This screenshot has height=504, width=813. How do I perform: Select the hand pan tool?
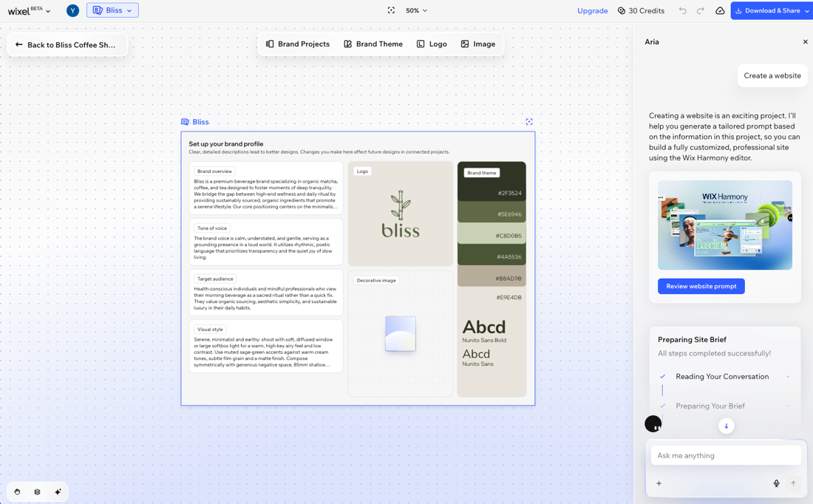coord(17,492)
